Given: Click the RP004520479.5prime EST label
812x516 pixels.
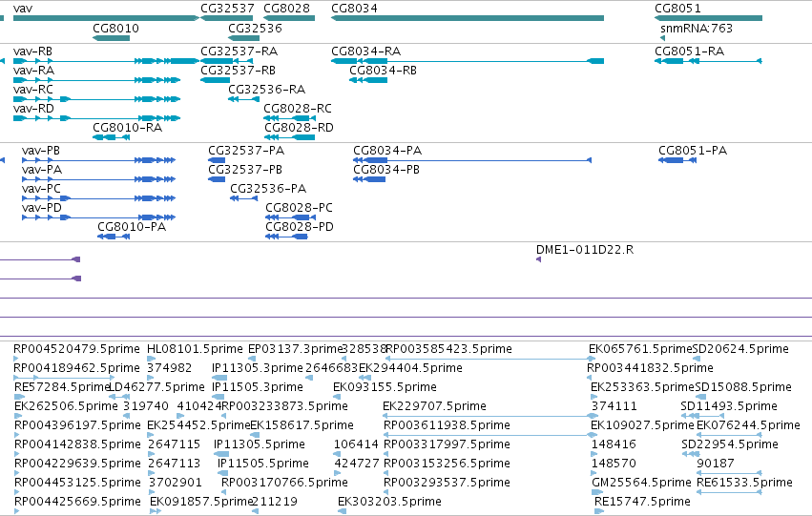Looking at the screenshot, I should pos(76,349).
